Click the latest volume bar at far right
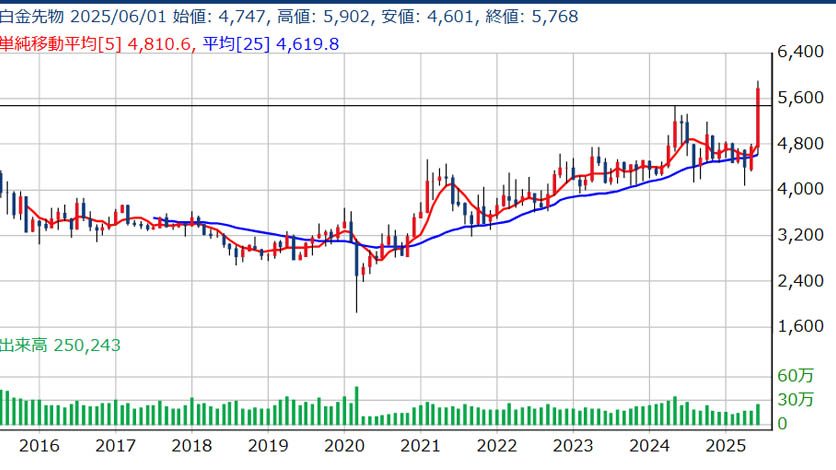 click(758, 415)
